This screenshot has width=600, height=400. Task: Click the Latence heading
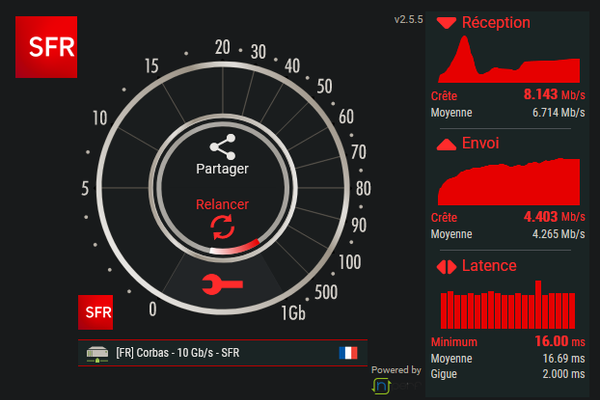click(489, 266)
